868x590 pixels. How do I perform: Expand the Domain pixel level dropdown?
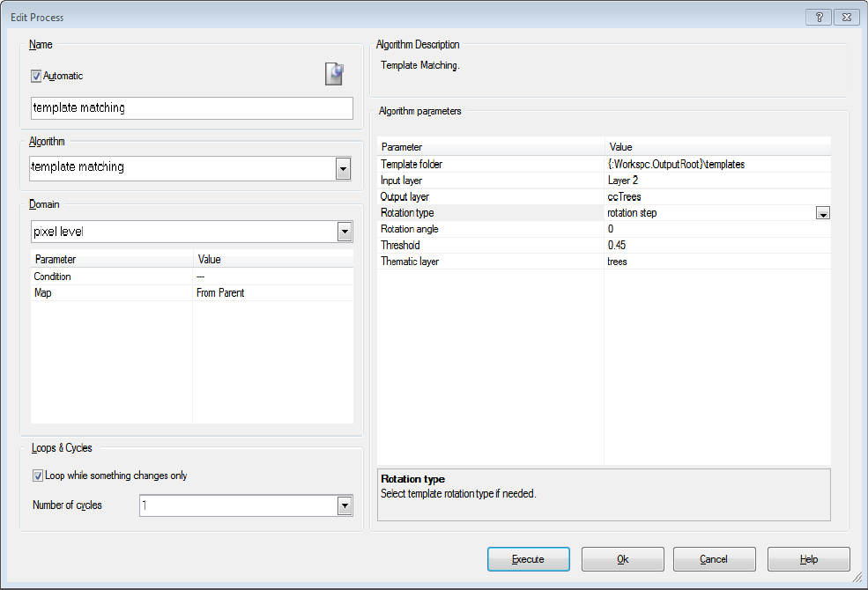tap(345, 232)
